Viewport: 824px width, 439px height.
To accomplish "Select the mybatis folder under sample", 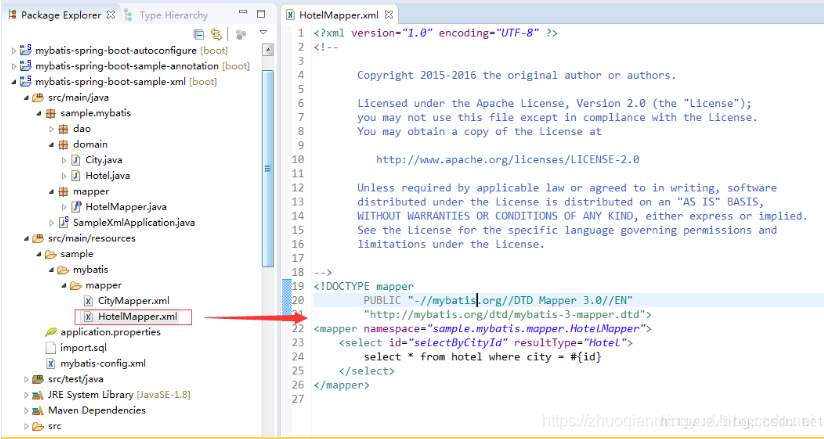I will (x=90, y=269).
